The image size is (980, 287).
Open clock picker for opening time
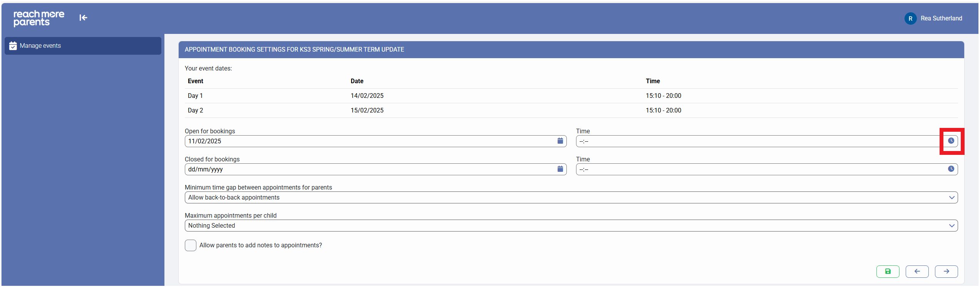[x=951, y=141]
